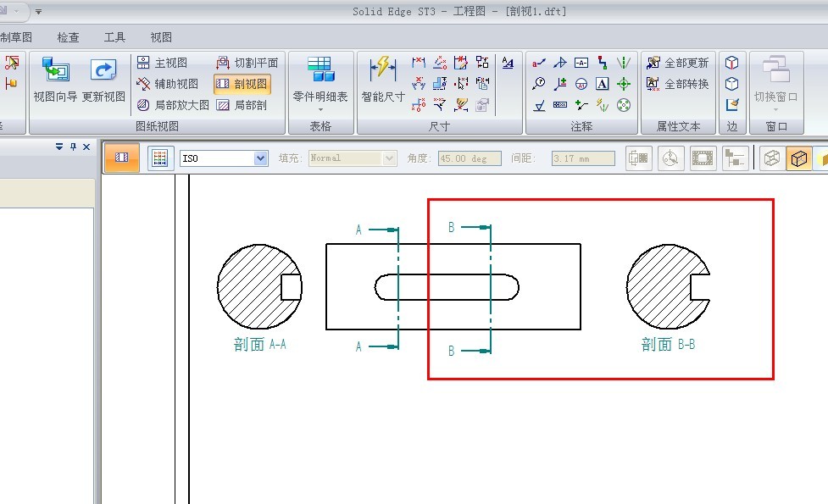
Task: Select the leader annotation icon
Action: pyautogui.click(x=539, y=63)
